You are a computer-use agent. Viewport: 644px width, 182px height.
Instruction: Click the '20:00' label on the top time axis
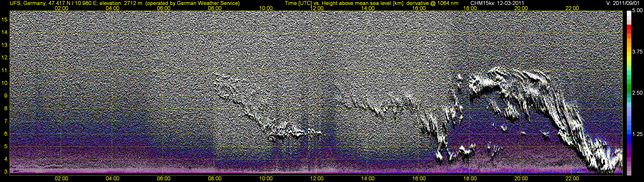click(521, 8)
